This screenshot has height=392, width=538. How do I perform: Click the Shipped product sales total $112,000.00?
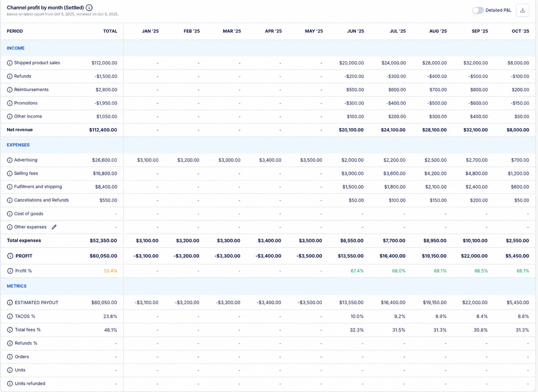coord(104,63)
